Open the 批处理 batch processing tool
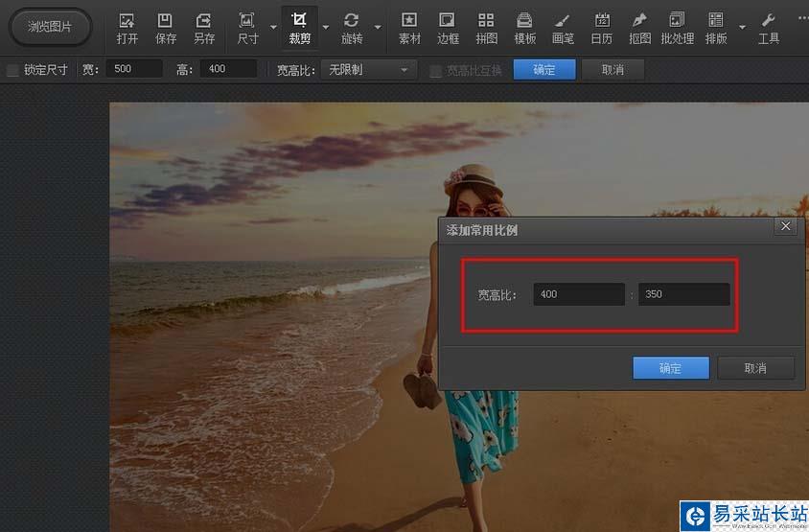This screenshot has height=532, width=809. point(677,29)
